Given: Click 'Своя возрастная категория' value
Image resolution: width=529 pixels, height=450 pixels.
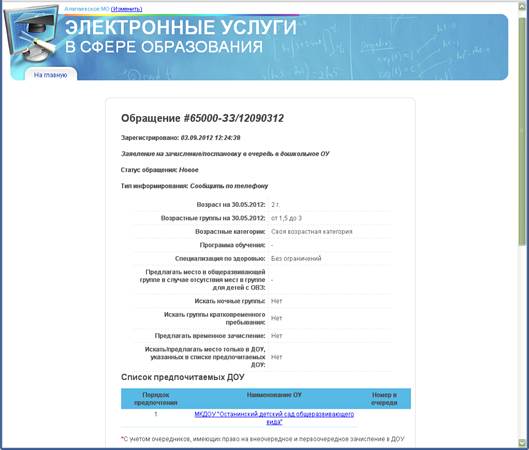Looking at the screenshot, I should (x=311, y=232).
